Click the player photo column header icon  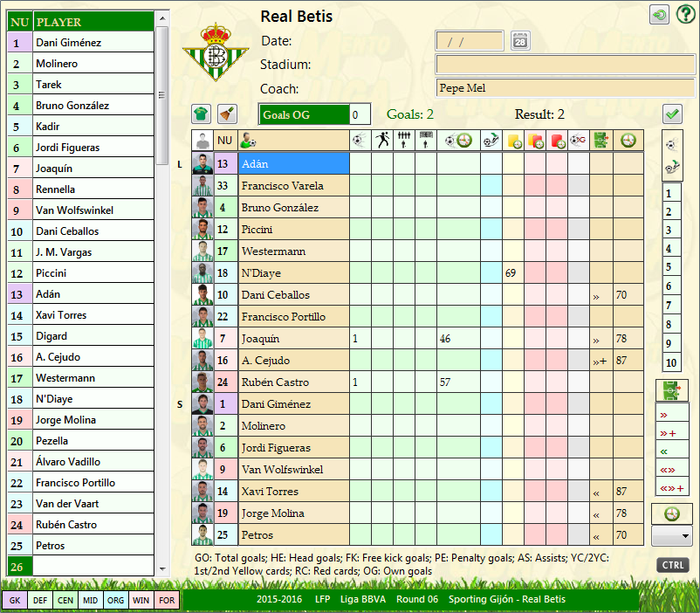pos(202,141)
